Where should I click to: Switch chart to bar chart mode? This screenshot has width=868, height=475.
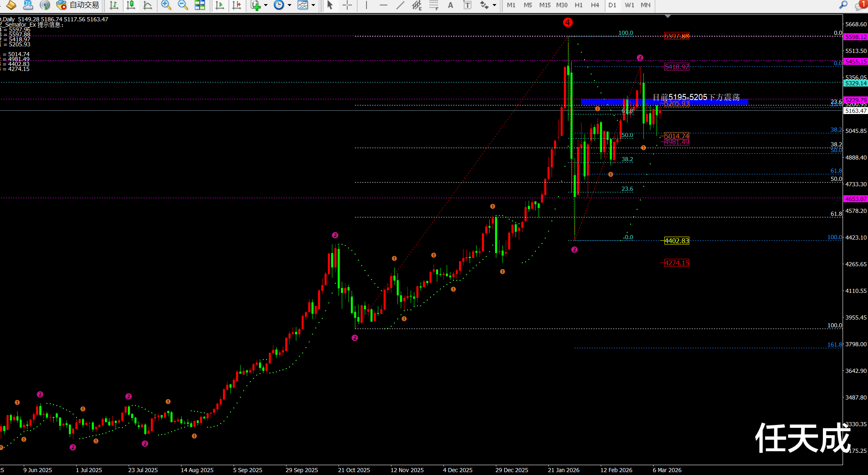click(x=114, y=5)
